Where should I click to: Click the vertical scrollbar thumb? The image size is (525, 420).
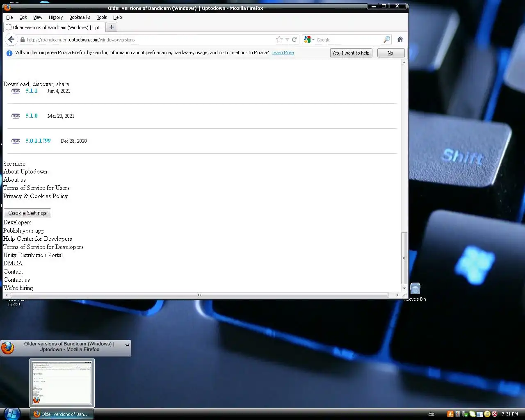point(404,258)
